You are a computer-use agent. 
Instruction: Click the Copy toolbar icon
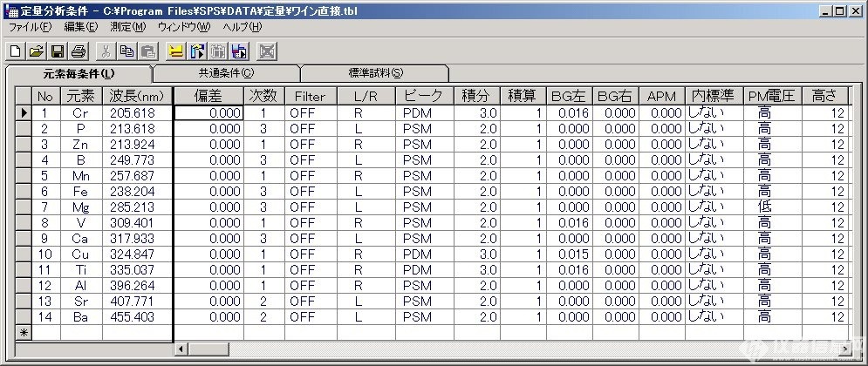(x=127, y=51)
